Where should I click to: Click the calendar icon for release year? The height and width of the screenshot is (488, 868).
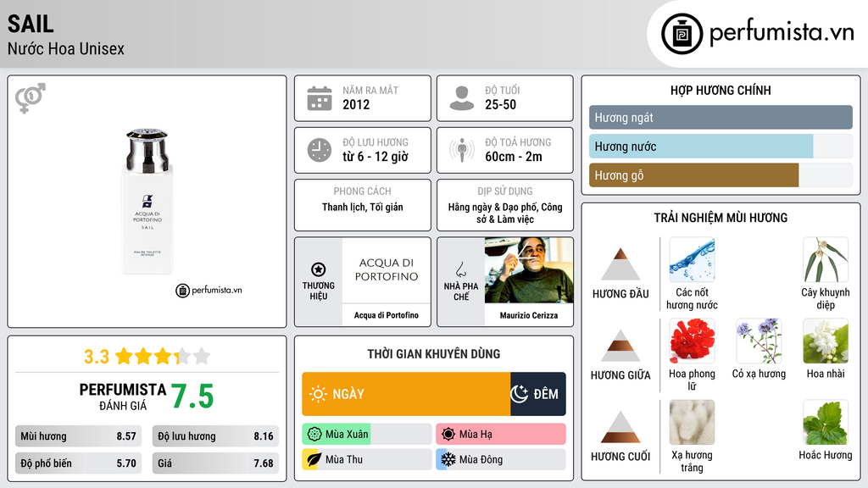click(x=320, y=98)
